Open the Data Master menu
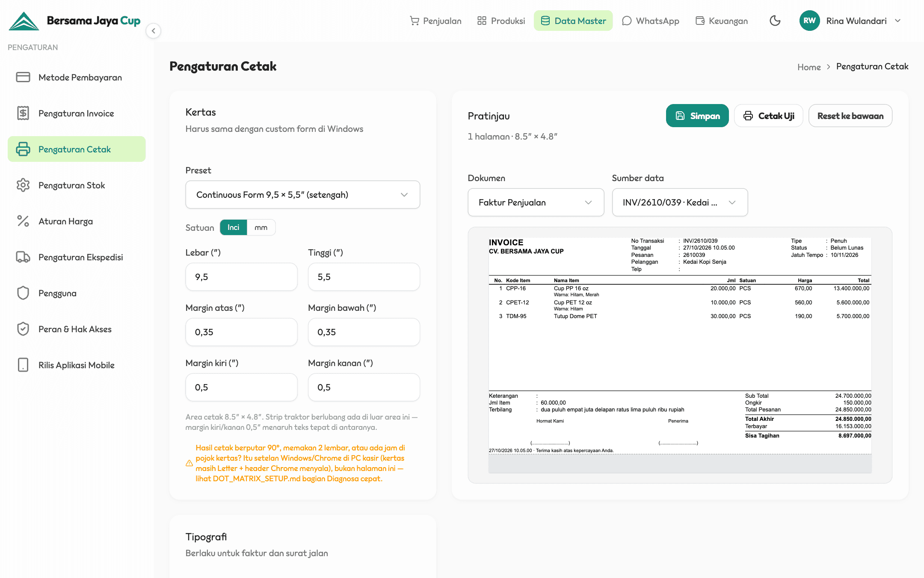The height and width of the screenshot is (578, 924). 573,21
